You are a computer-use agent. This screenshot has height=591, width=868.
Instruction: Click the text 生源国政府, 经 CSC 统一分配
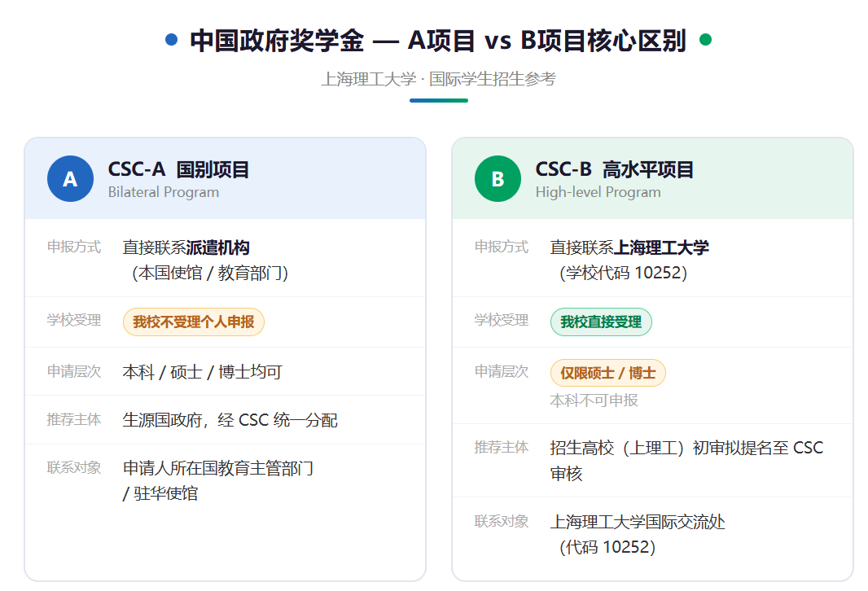[x=230, y=420]
